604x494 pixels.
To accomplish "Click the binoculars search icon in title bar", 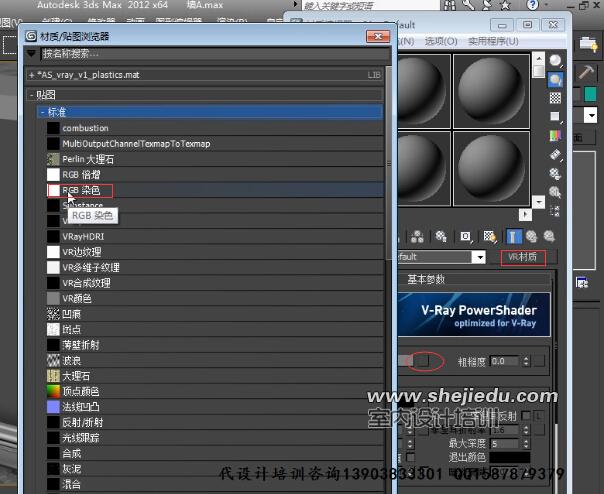I will (x=450, y=5).
